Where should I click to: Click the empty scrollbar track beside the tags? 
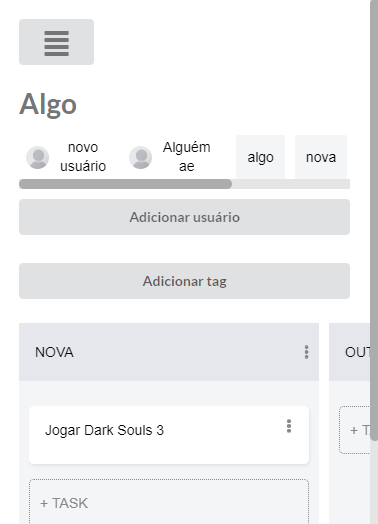[291, 184]
